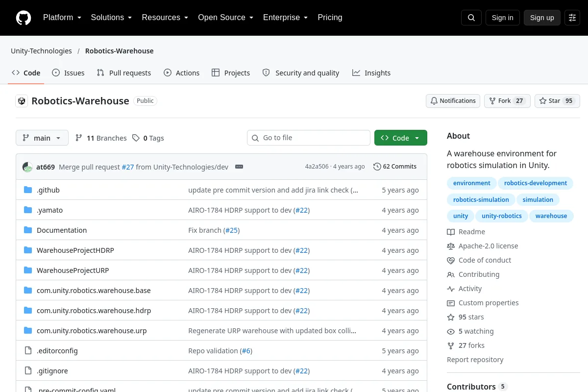Click the note icon beside Custom properties

tap(451, 303)
